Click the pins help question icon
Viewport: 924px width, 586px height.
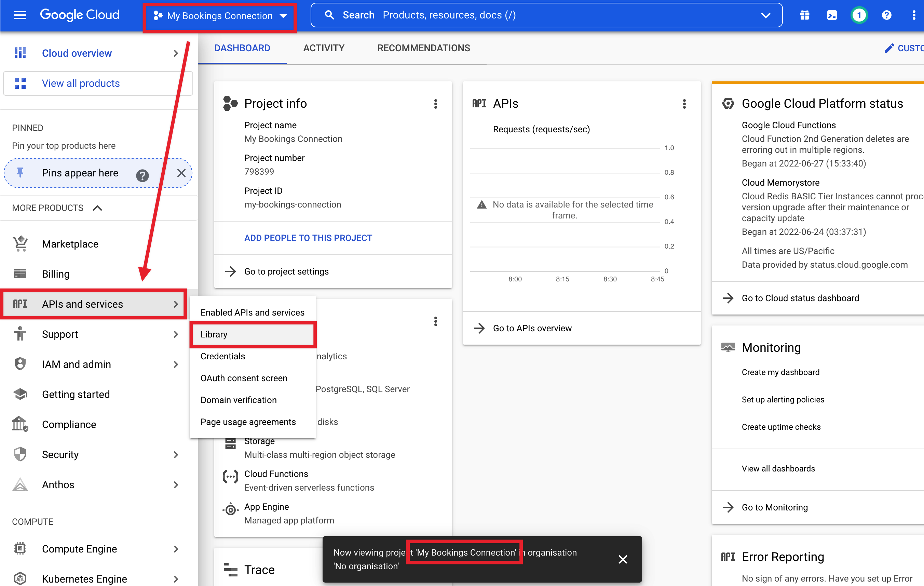click(142, 175)
